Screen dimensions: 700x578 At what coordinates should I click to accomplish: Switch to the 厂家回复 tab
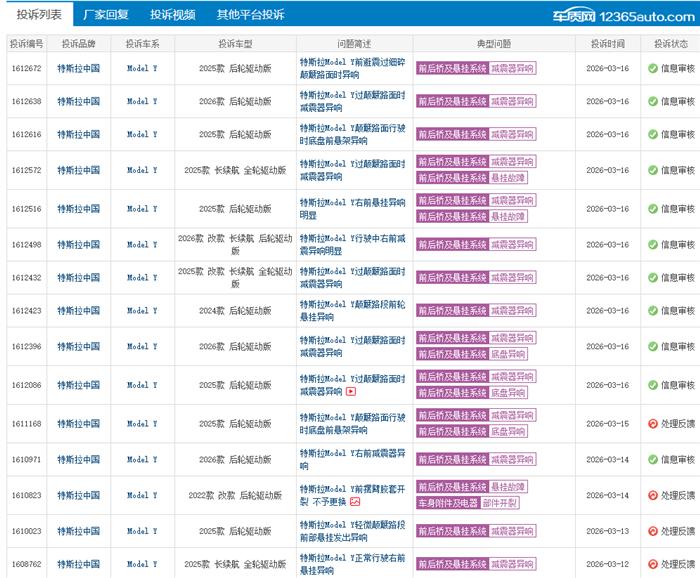(105, 15)
